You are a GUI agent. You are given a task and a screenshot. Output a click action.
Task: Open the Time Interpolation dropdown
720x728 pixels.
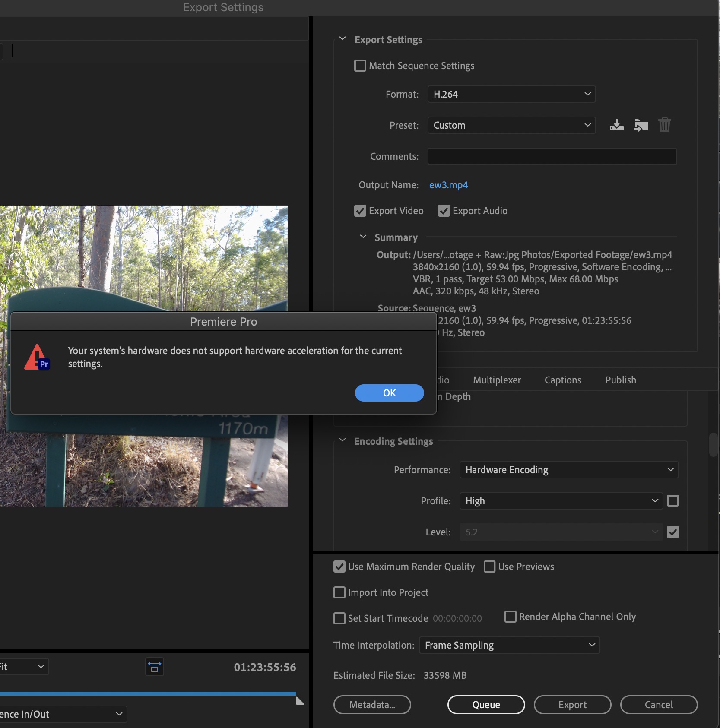tap(509, 645)
